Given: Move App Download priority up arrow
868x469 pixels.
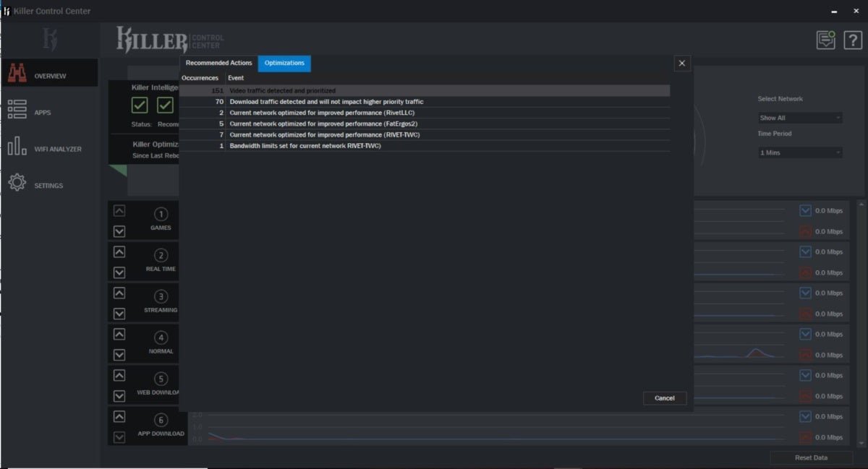Looking at the screenshot, I should [119, 416].
